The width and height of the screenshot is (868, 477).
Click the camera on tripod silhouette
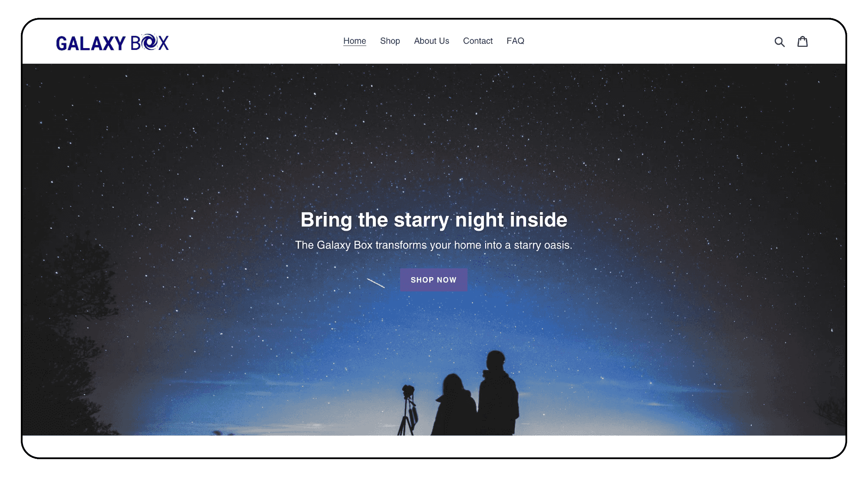[x=408, y=410]
